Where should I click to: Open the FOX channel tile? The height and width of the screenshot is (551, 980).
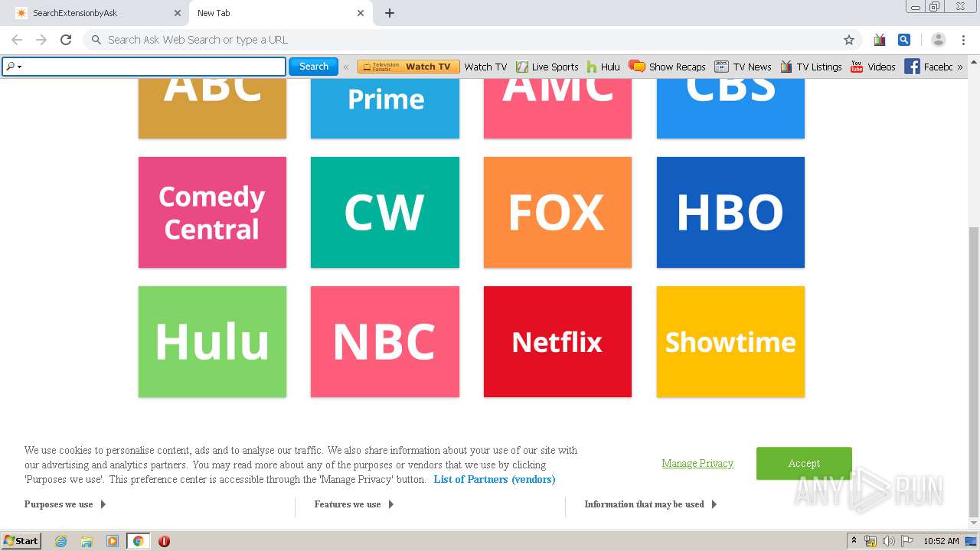557,212
